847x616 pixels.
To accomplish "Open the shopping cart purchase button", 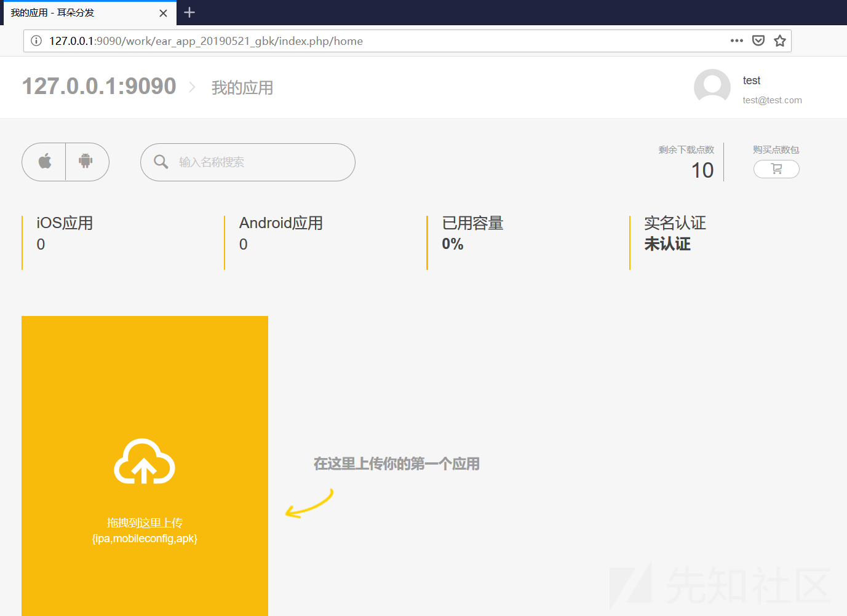I will pyautogui.click(x=776, y=169).
